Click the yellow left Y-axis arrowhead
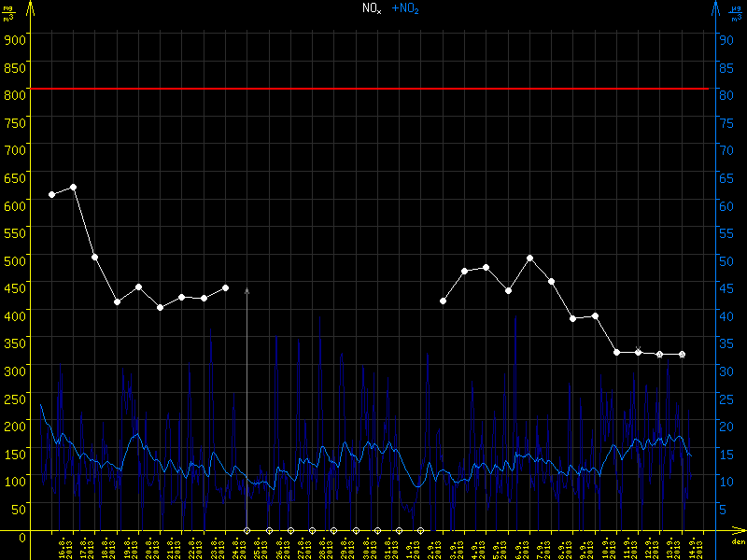747x560 pixels. coord(30,7)
